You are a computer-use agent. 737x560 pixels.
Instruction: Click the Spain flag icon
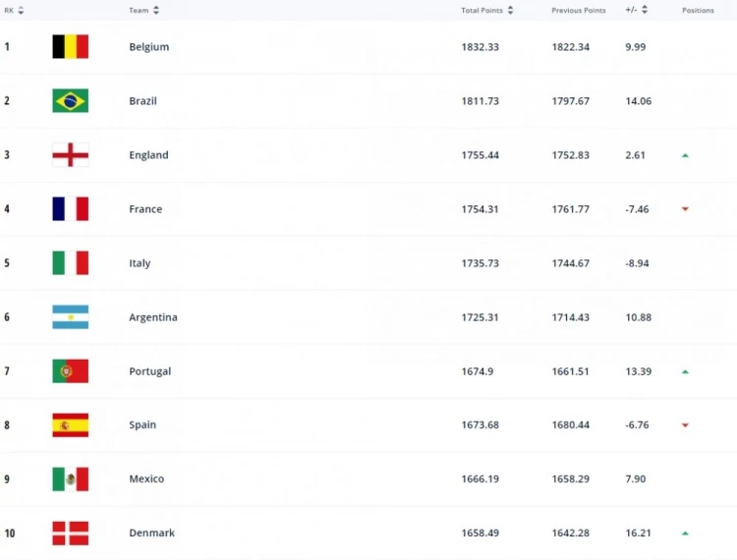click(x=70, y=425)
